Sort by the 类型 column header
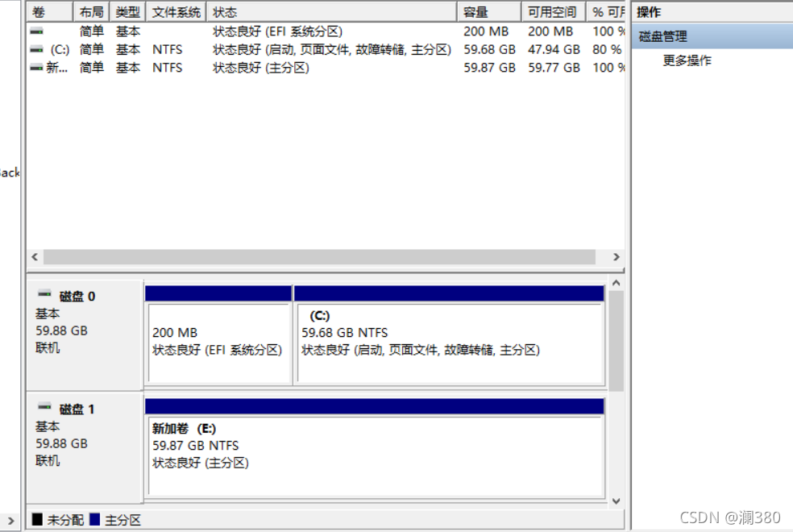Screen dimensions: 793x532 pyautogui.click(x=128, y=11)
